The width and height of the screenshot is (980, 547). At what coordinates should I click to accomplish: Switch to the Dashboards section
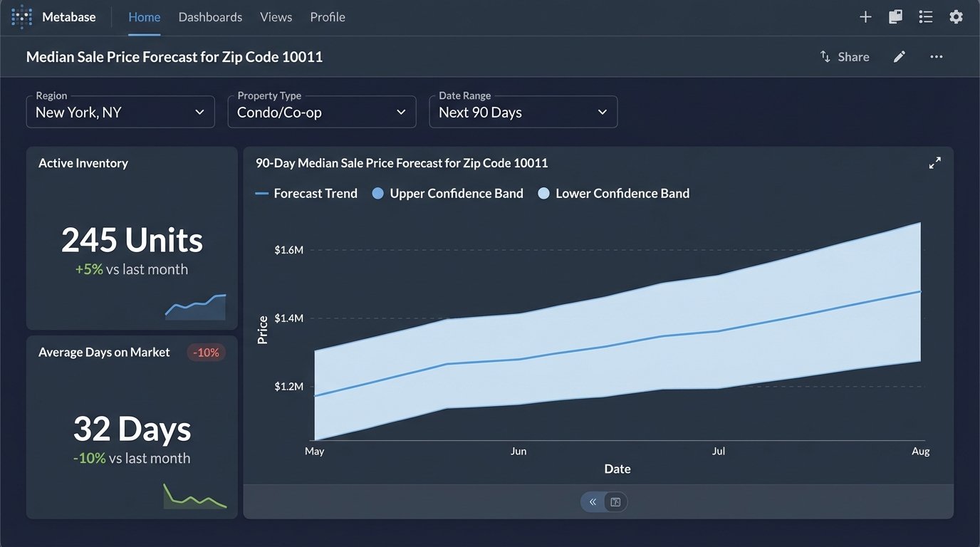[x=210, y=16]
